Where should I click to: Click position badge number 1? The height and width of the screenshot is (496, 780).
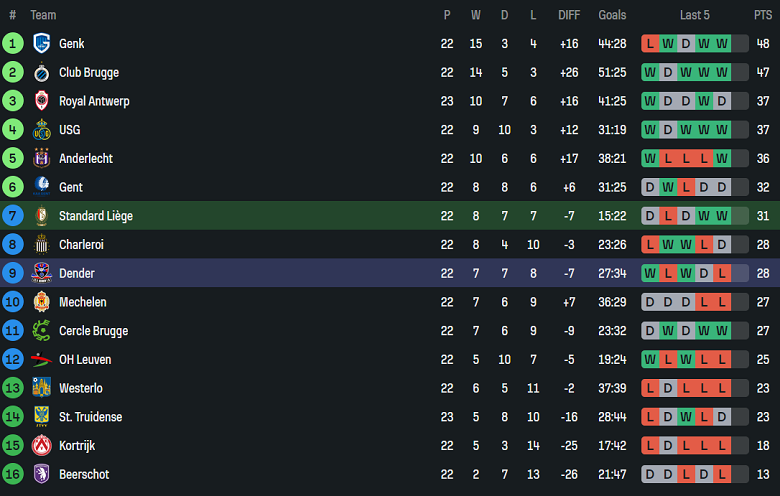pyautogui.click(x=12, y=44)
